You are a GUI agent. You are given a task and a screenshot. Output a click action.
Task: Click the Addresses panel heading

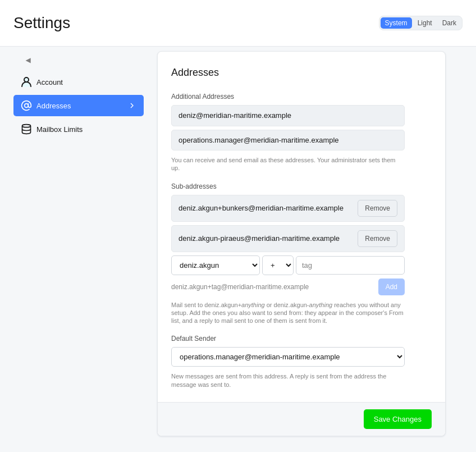tap(195, 72)
